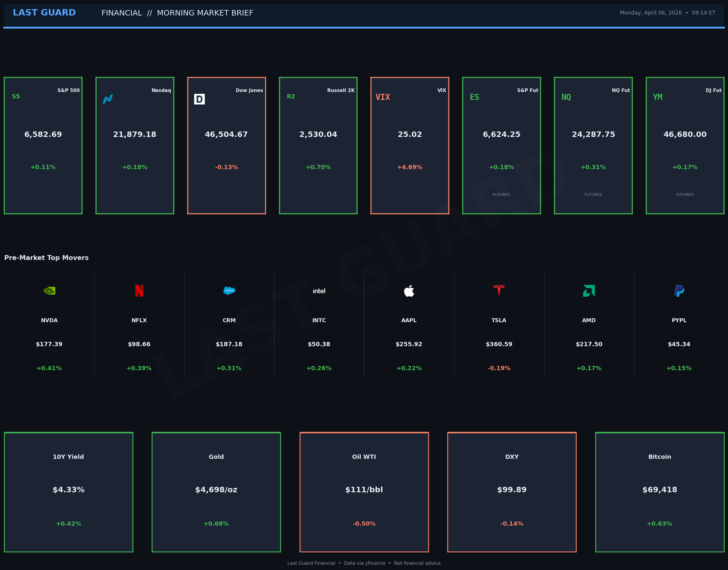Select the Bitcoin price card
This screenshot has height=570, width=728.
click(660, 492)
